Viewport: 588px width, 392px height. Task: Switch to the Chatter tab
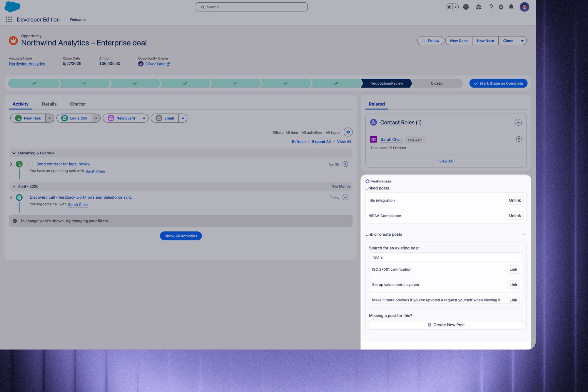tap(78, 104)
